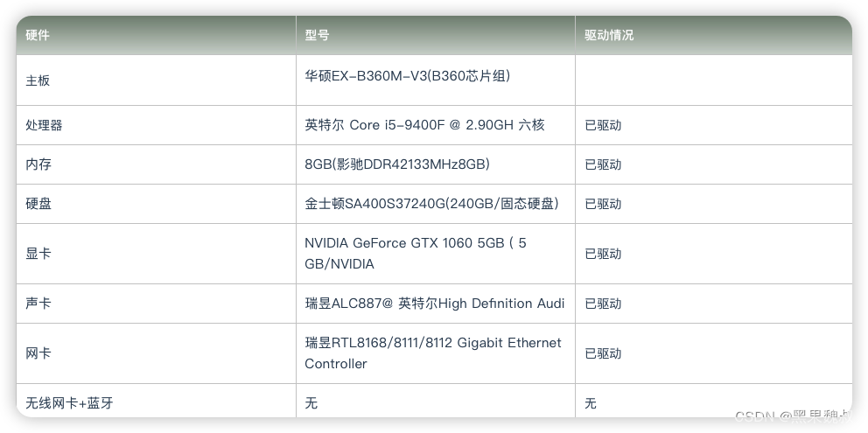Select the 主板 row label

coord(38,80)
